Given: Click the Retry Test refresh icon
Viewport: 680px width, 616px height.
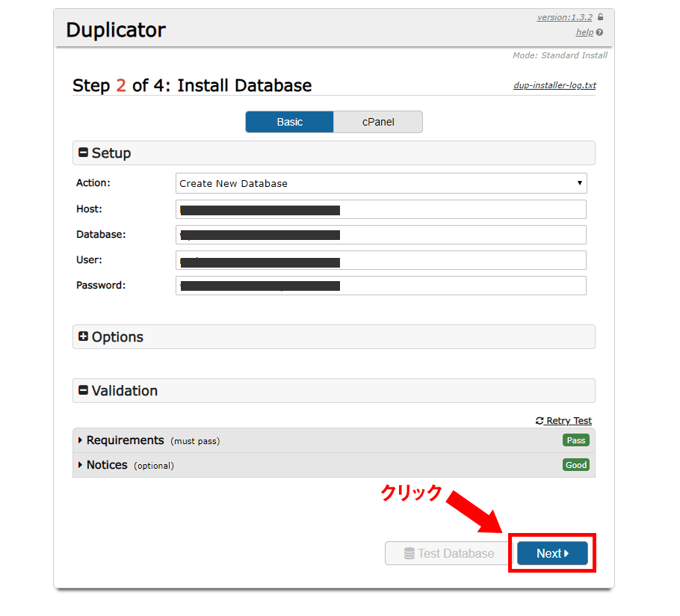Looking at the screenshot, I should (540, 421).
